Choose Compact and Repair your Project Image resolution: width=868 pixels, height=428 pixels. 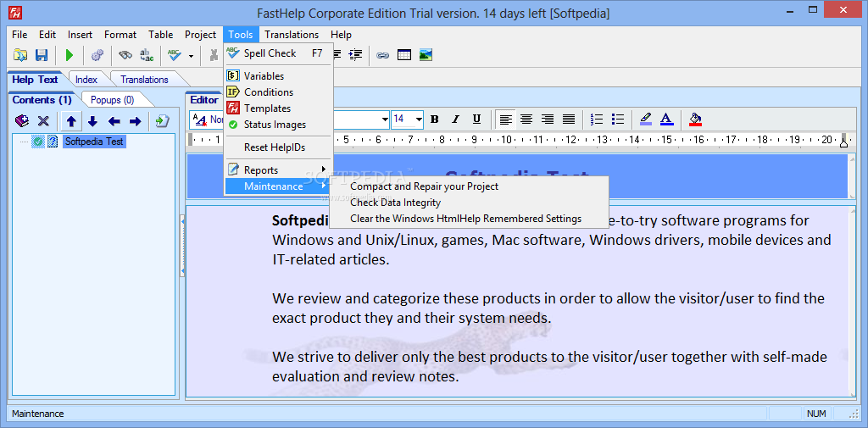pyautogui.click(x=469, y=186)
